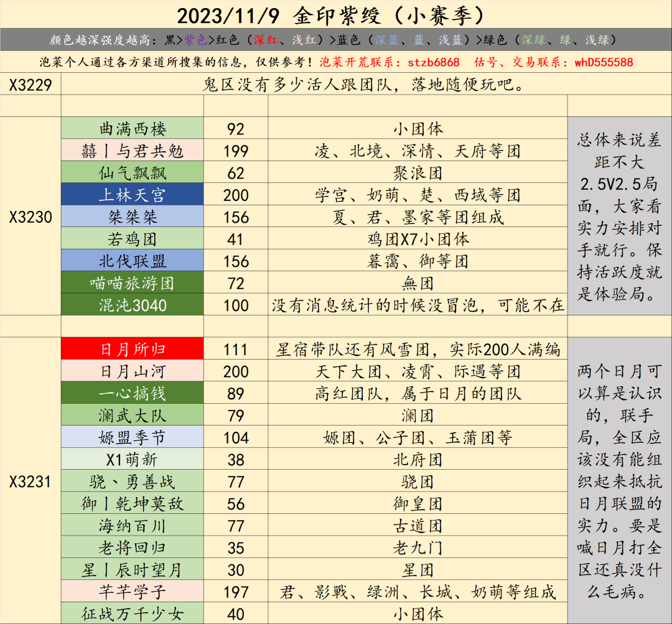Select the description 澜团
Viewport: 672px width, 624px height.
tap(418, 416)
